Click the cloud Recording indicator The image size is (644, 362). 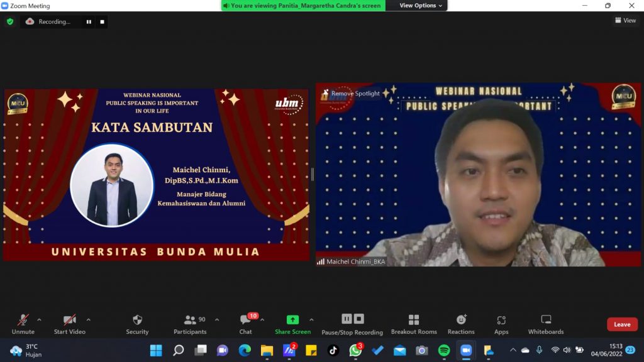(x=48, y=22)
